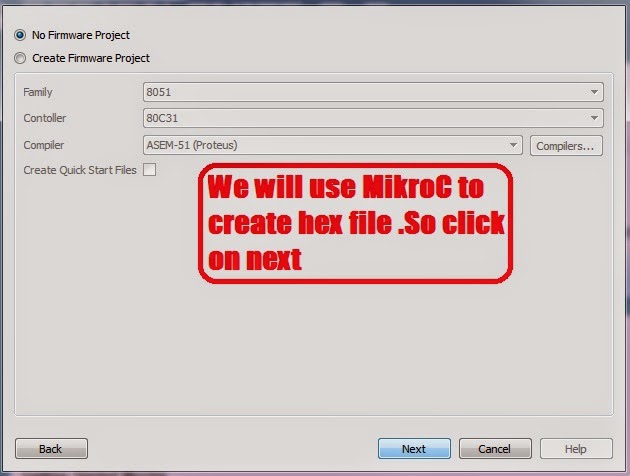Click the Create Quick Start Files label

80,170
